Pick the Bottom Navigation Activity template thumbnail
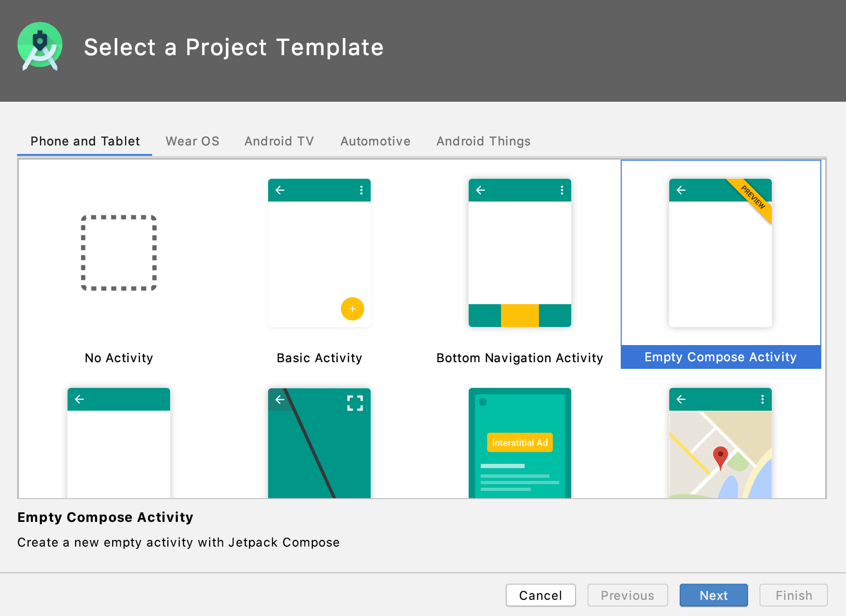 coord(520,253)
